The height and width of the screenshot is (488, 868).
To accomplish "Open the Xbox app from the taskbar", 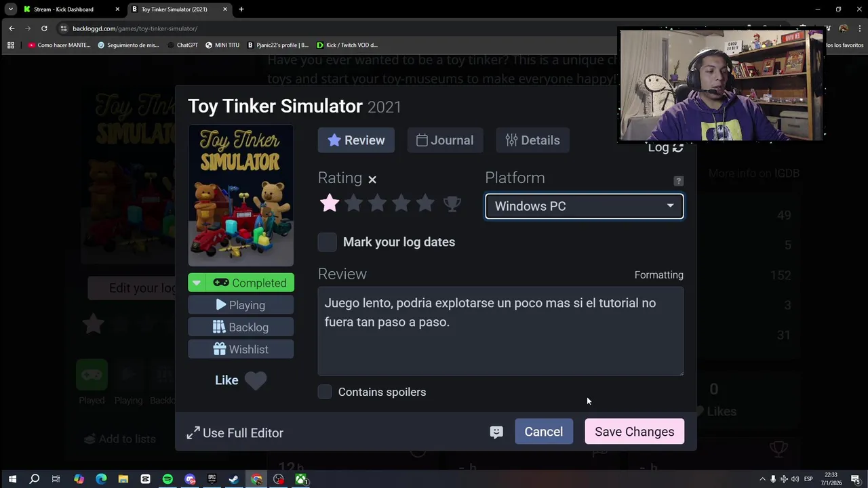I will (300, 479).
